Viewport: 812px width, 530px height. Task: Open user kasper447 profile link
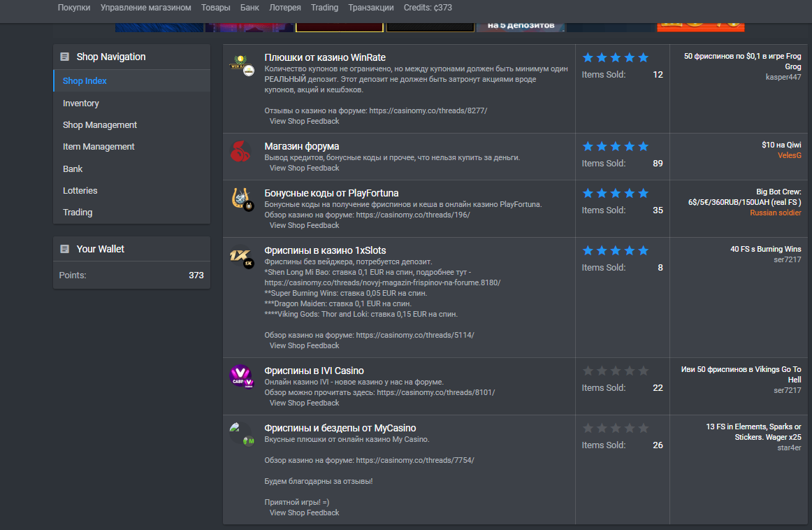783,77
